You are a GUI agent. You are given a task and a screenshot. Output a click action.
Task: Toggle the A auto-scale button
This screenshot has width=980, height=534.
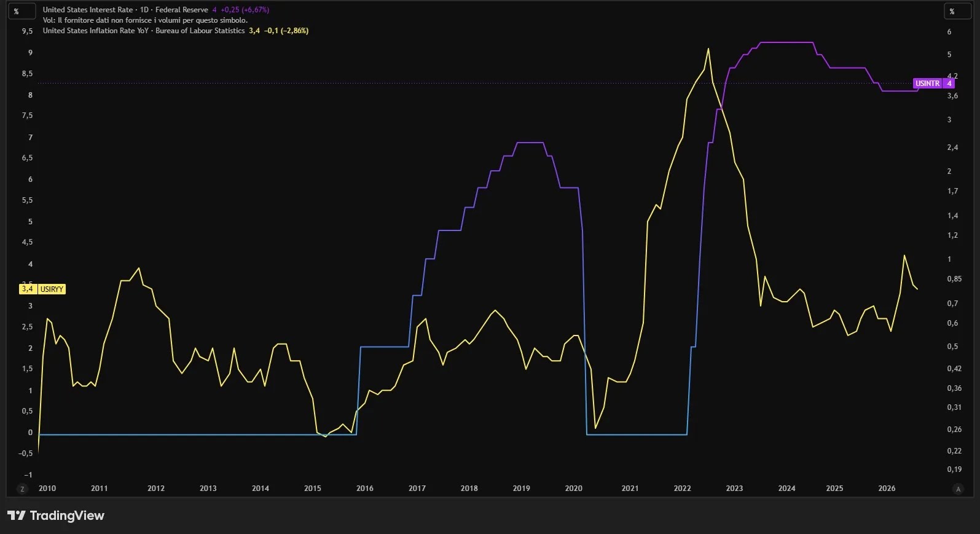point(958,489)
